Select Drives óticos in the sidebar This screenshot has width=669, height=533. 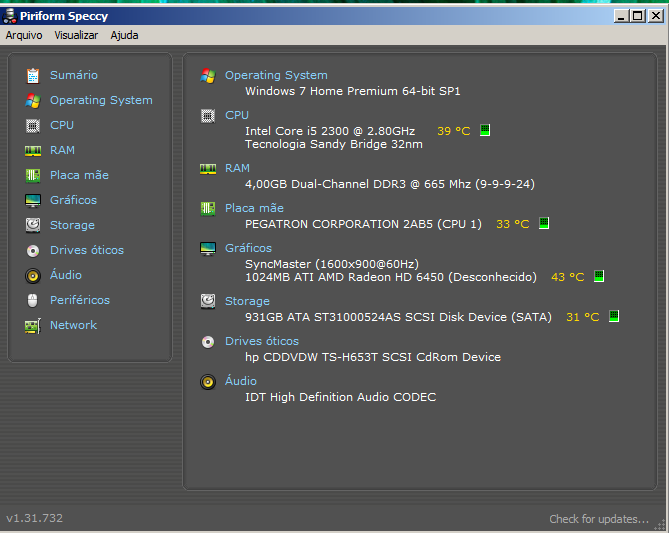87,250
